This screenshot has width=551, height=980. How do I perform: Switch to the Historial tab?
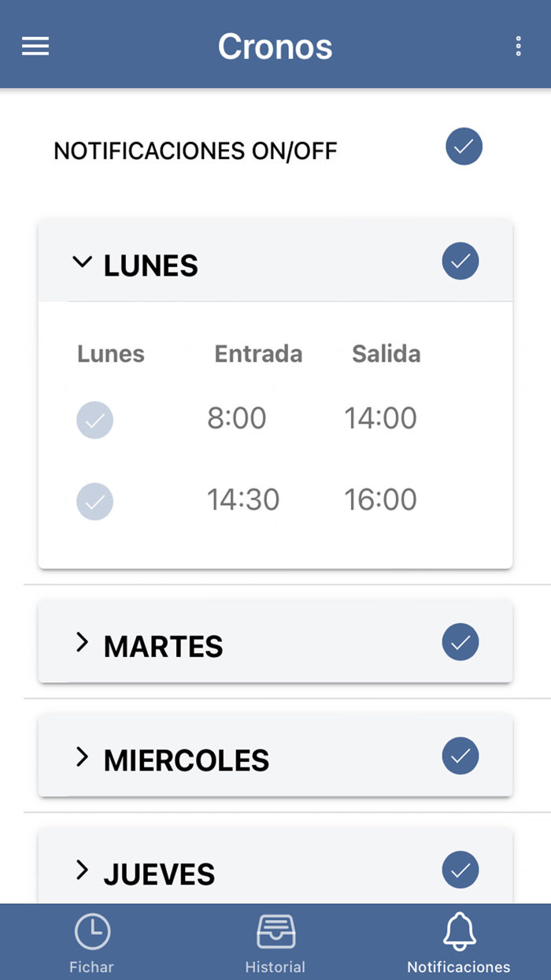(275, 967)
